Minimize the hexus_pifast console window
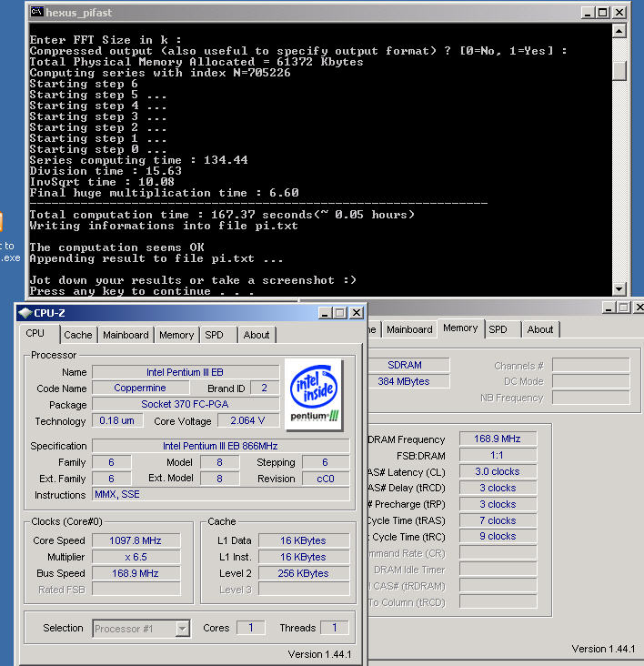 pyautogui.click(x=588, y=13)
